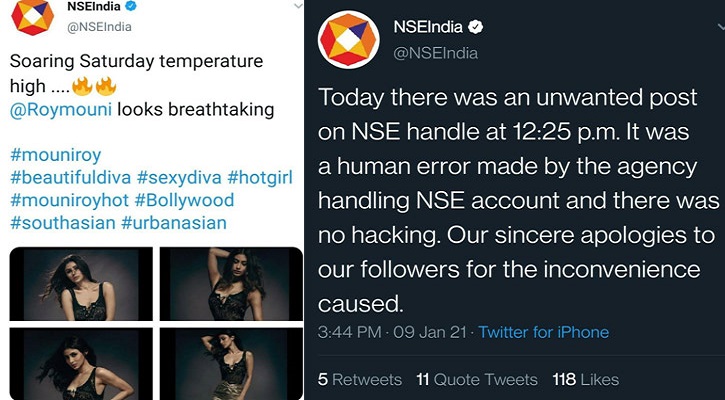This screenshot has width=725, height=400.
Task: Click the Twitter for iPhone source link
Action: [x=543, y=332]
